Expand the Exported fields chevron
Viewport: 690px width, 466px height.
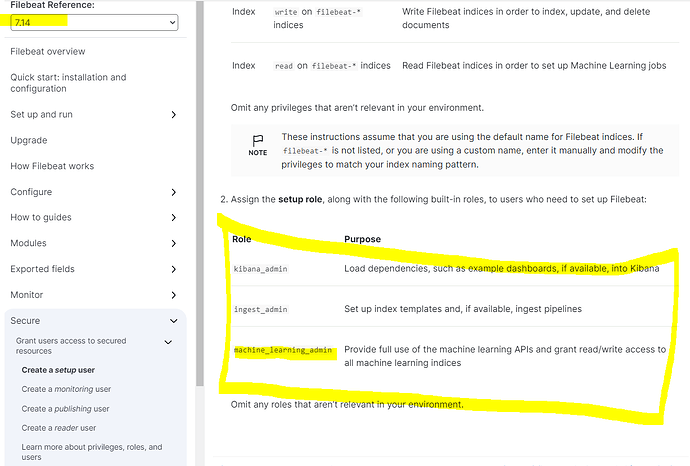[173, 270]
